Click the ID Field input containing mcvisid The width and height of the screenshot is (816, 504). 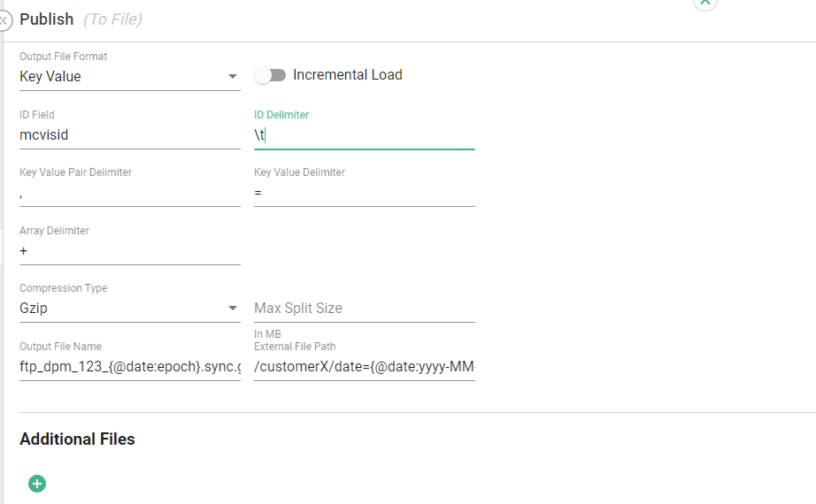(x=129, y=134)
